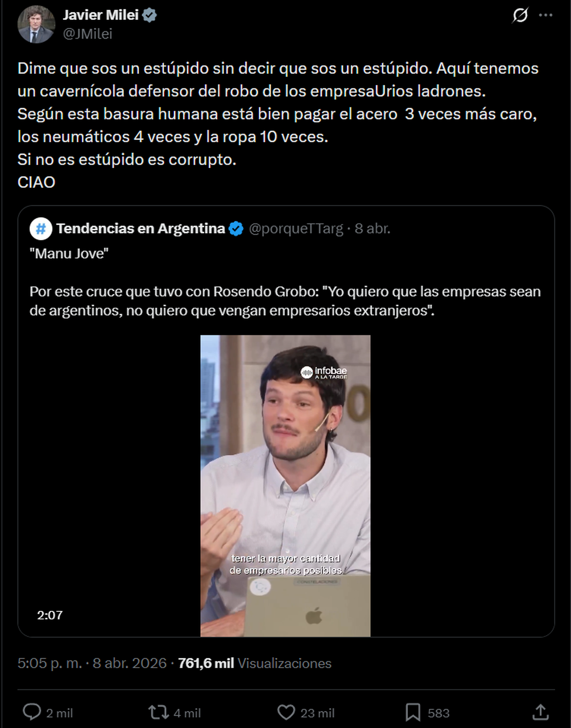View the 761,6 mil Visualizaciones count
Image resolution: width=571 pixels, height=728 pixels.
[x=255, y=663]
